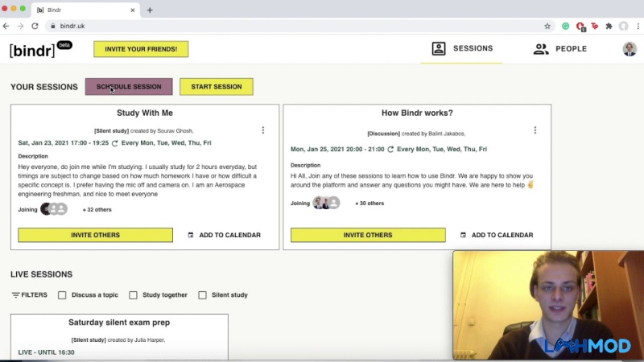Open a new browser tab
Viewport: 644px width, 362px height.
click(150, 10)
